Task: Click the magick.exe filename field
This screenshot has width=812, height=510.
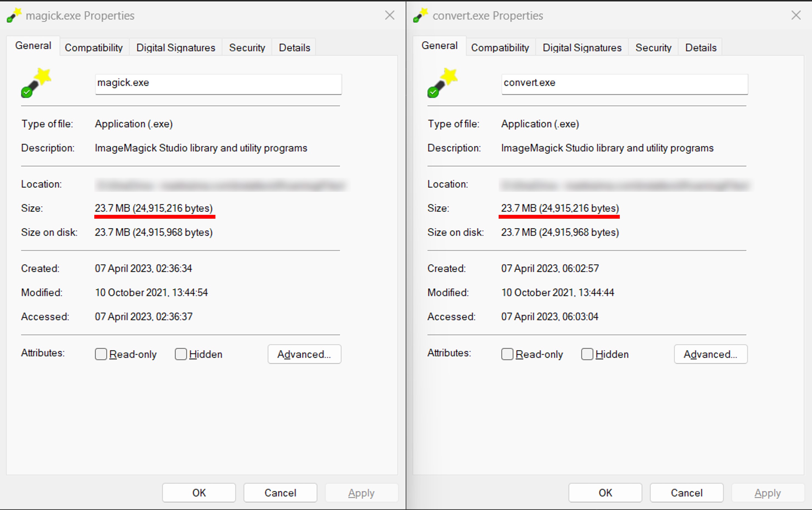Action: (218, 84)
